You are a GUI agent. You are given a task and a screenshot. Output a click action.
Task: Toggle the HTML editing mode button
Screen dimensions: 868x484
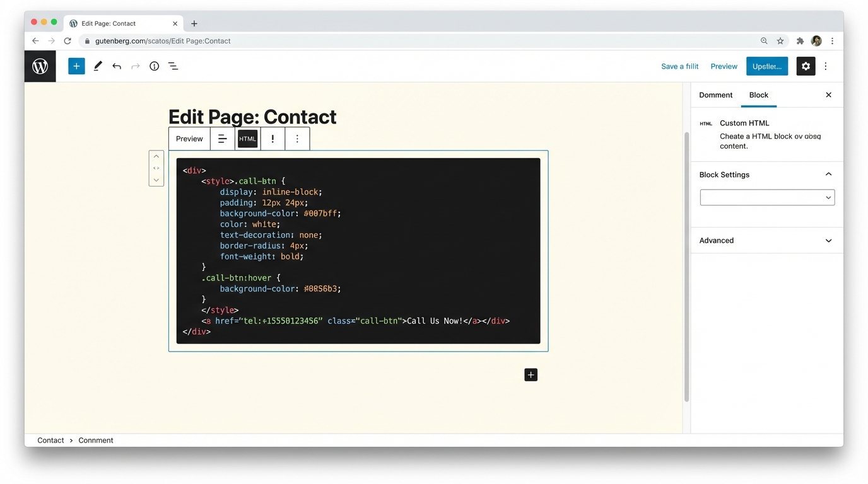[247, 138]
